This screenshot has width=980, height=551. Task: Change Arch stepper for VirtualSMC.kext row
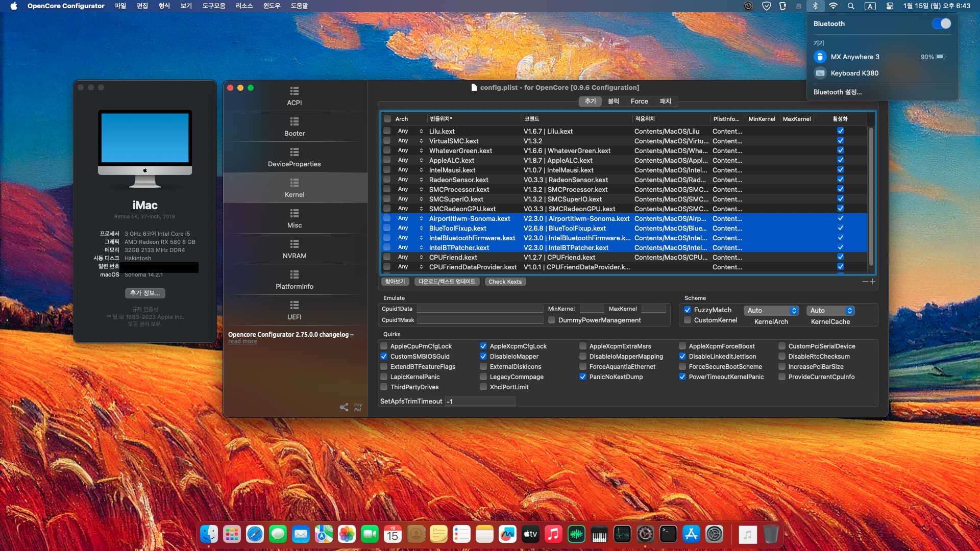click(x=421, y=141)
